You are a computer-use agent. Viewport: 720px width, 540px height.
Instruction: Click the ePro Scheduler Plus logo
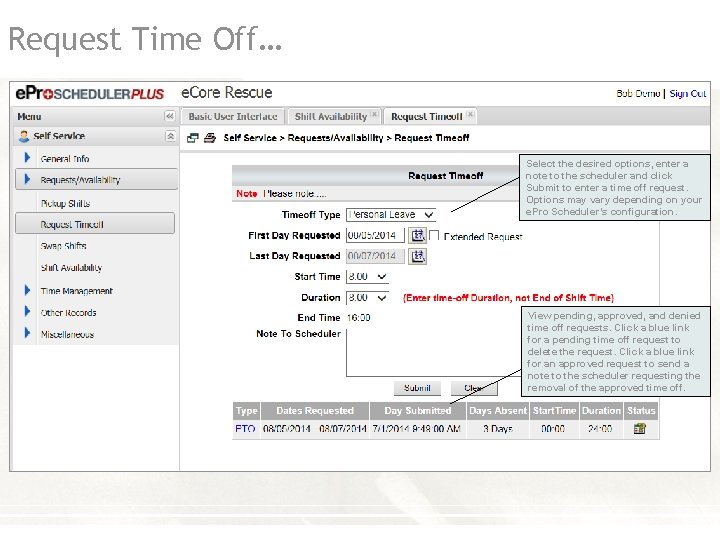tap(90, 93)
